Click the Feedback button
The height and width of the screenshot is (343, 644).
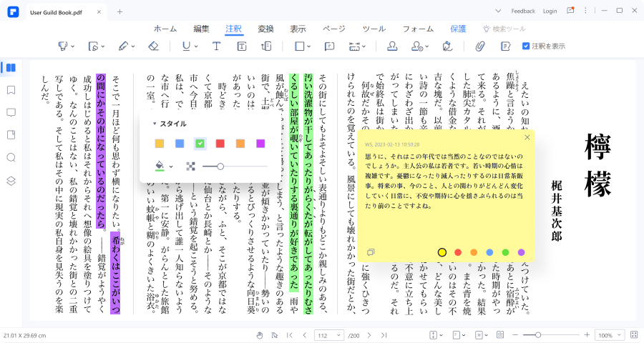point(523,11)
